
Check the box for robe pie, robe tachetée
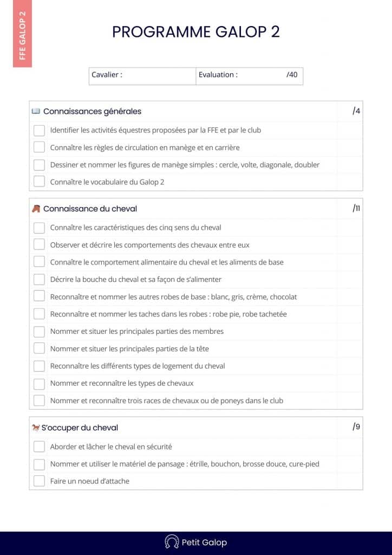(39, 314)
